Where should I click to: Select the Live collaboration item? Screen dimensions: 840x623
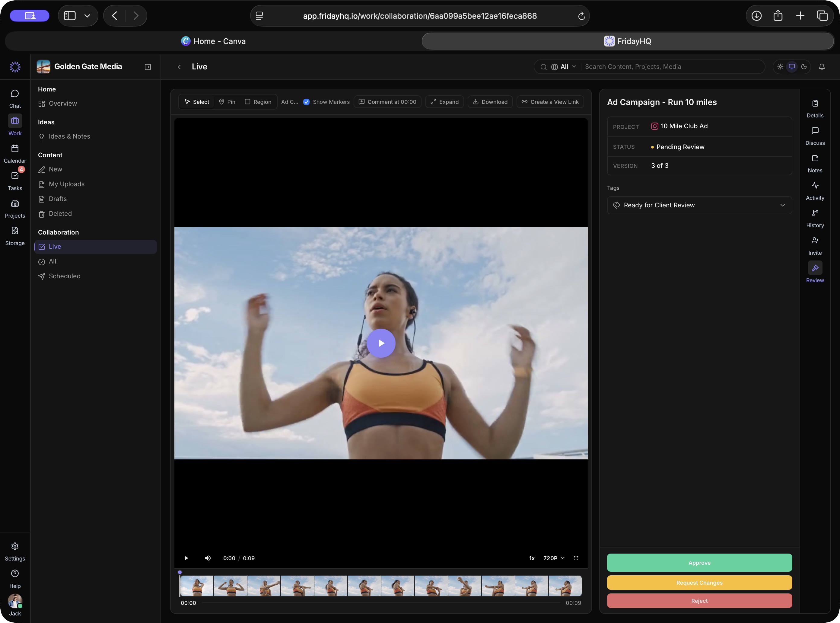click(95, 247)
